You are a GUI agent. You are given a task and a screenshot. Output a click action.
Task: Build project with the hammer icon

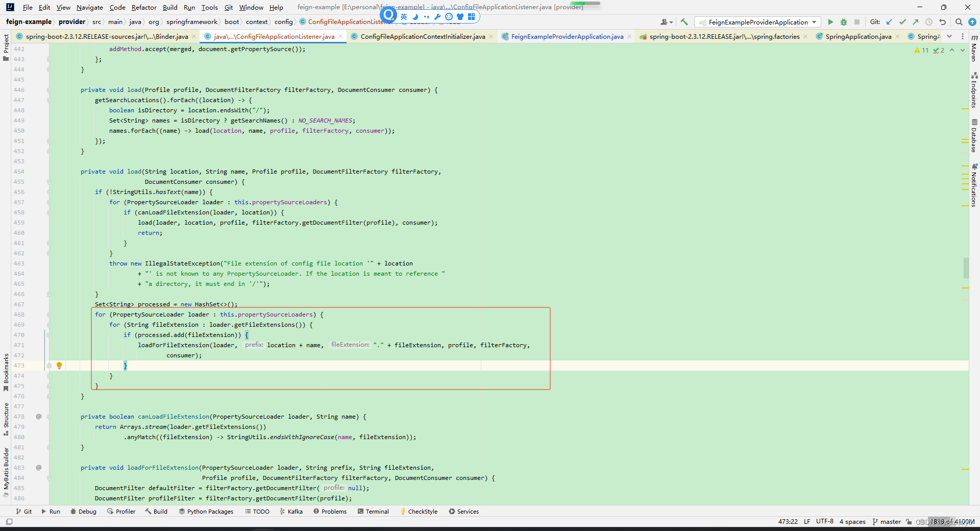[x=684, y=22]
